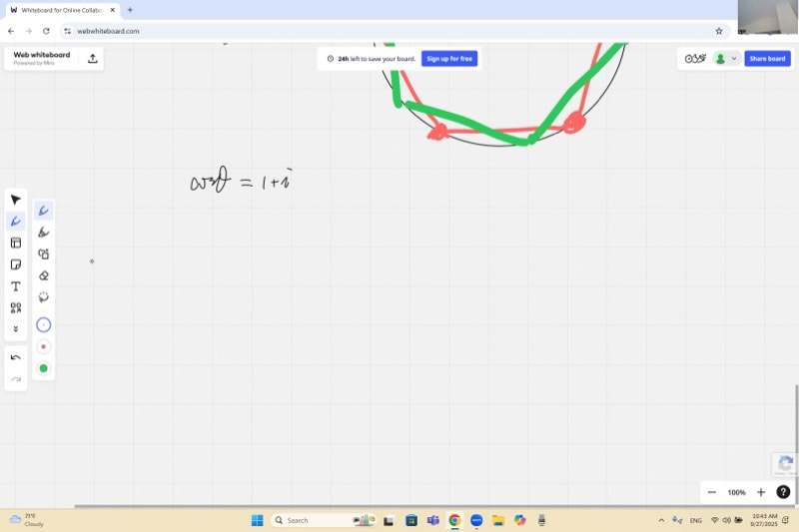Undo the last drawing action
Screen dimensions: 799x532
[15, 357]
